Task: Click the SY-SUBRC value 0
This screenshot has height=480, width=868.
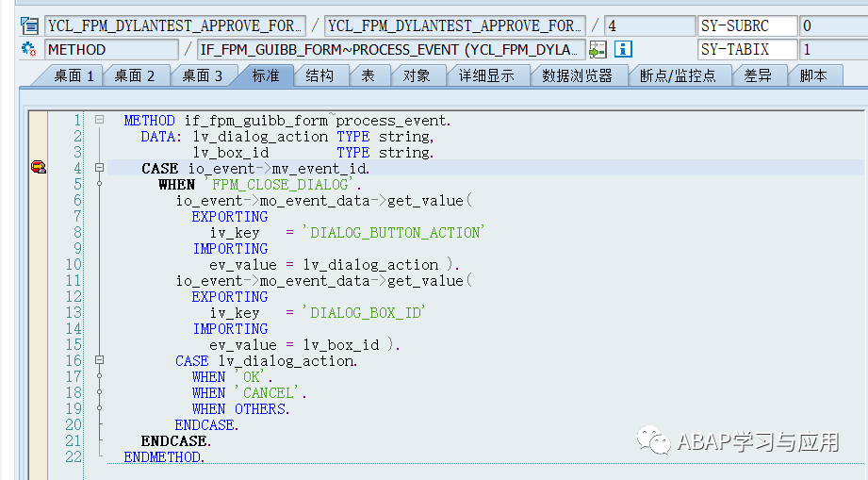Action: point(833,25)
